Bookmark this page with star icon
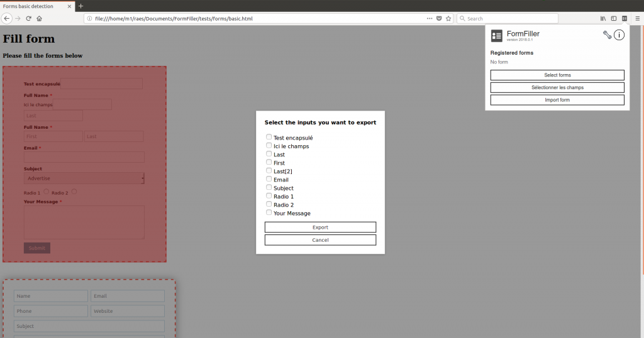644x338 pixels. click(448, 19)
